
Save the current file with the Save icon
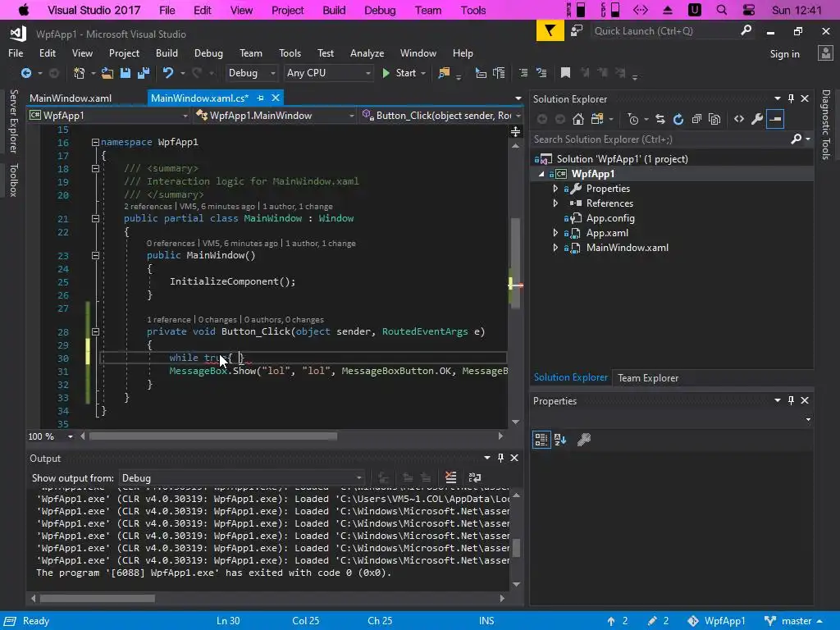point(126,73)
